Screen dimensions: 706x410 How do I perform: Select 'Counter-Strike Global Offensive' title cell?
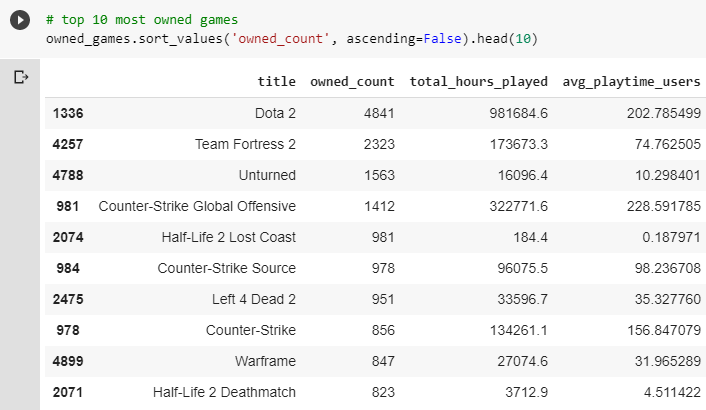tap(197, 206)
